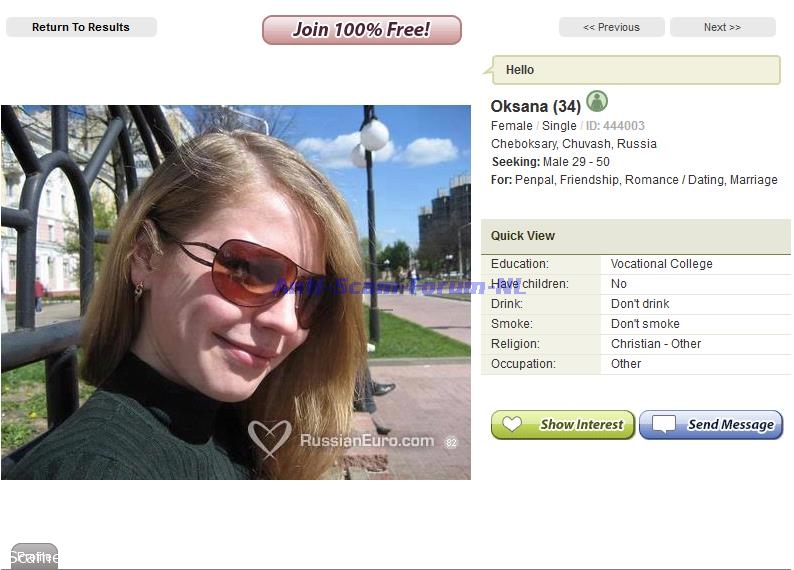
Task: Go to the Next >> profile
Action: [x=722, y=27]
